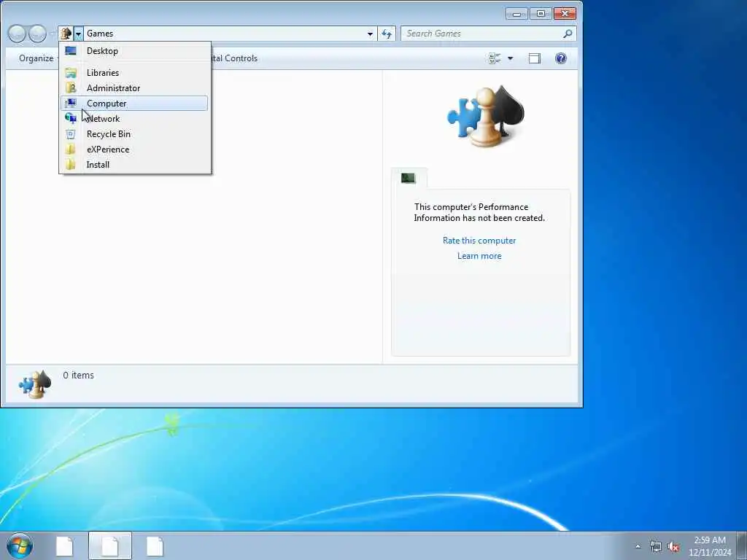Open the Organize menu

[39, 58]
